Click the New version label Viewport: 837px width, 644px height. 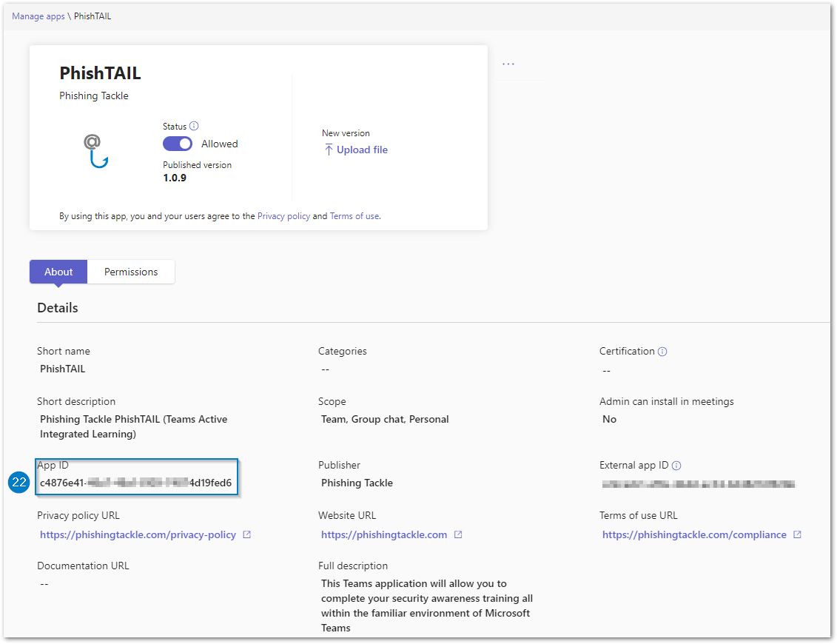[x=346, y=133]
